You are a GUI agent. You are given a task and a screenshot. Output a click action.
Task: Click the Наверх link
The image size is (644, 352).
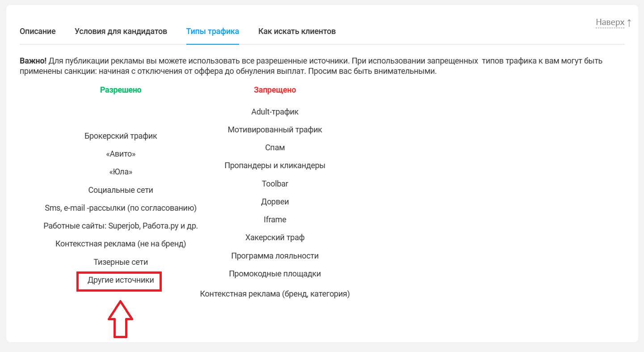pos(610,22)
